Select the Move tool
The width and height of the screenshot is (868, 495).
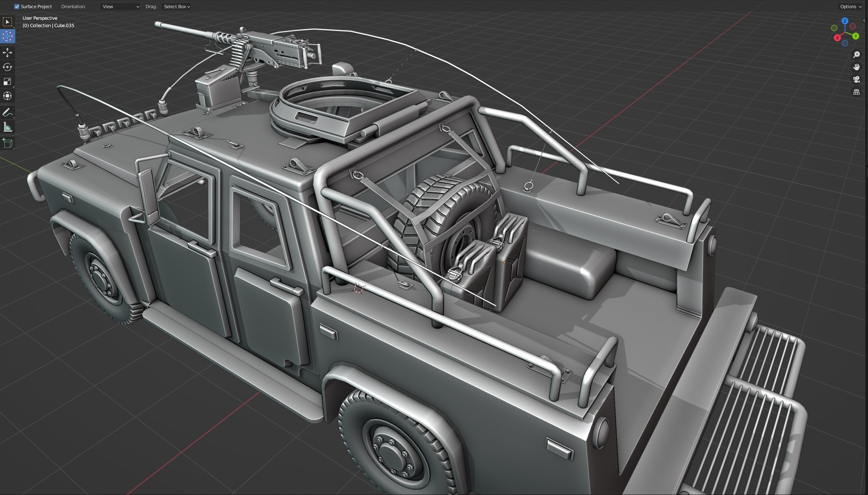coord(7,53)
